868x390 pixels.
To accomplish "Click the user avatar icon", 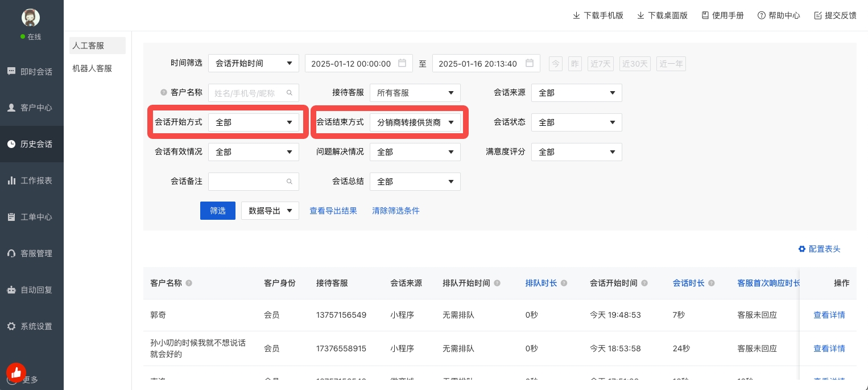I will tap(31, 18).
